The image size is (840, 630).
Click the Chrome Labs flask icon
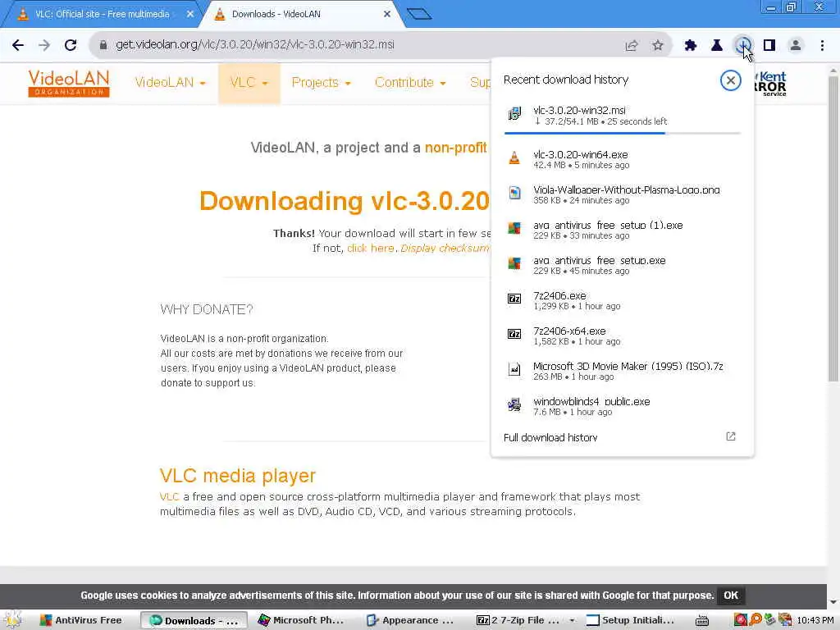coord(717,46)
